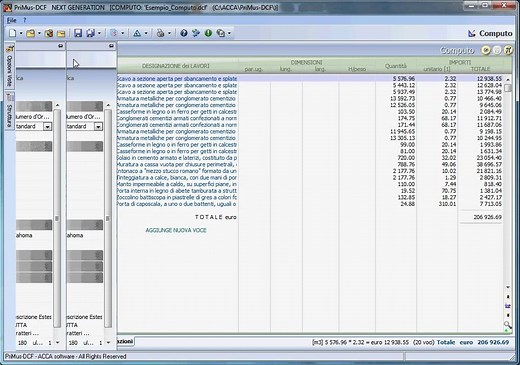Select row 'Muratura a cassa vuota'
This screenshot has height=365, width=520.
pyautogui.click(x=310, y=165)
